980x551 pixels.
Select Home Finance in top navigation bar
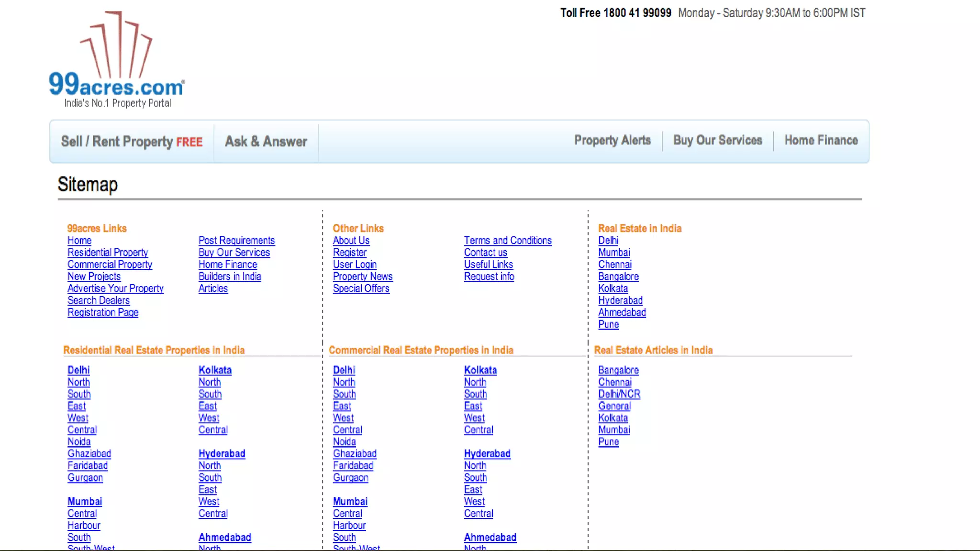821,141
